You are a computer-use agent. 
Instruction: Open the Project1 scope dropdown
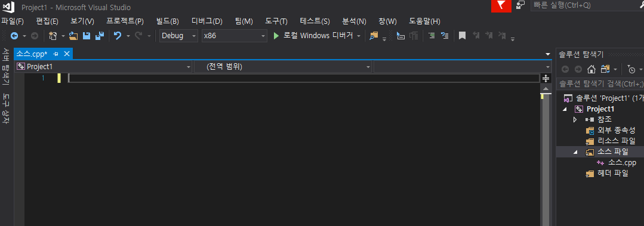[x=103, y=66]
